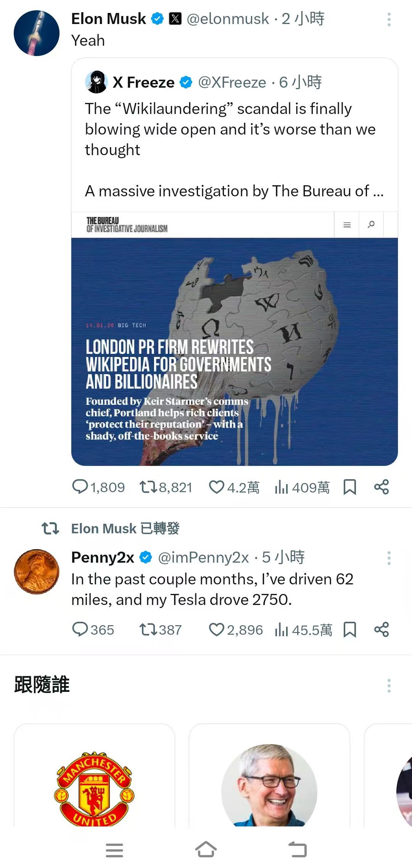412x868 pixels.
Task: Bookmark Elon Musk's Yeah post
Action: click(x=349, y=487)
